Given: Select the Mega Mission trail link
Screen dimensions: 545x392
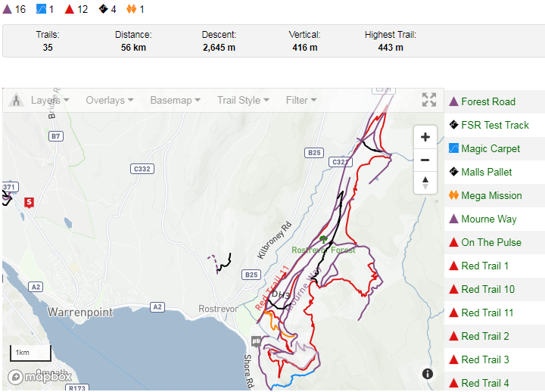Looking at the screenshot, I should (491, 195).
